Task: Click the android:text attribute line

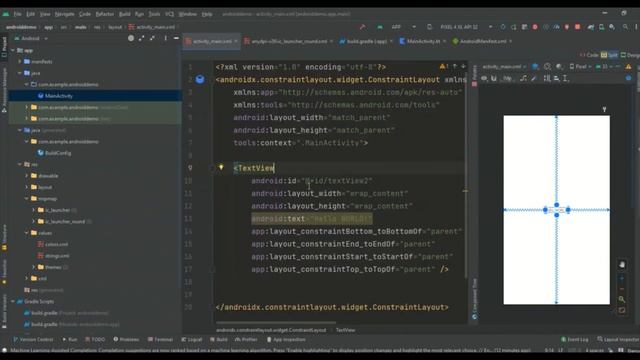Action: click(312, 219)
